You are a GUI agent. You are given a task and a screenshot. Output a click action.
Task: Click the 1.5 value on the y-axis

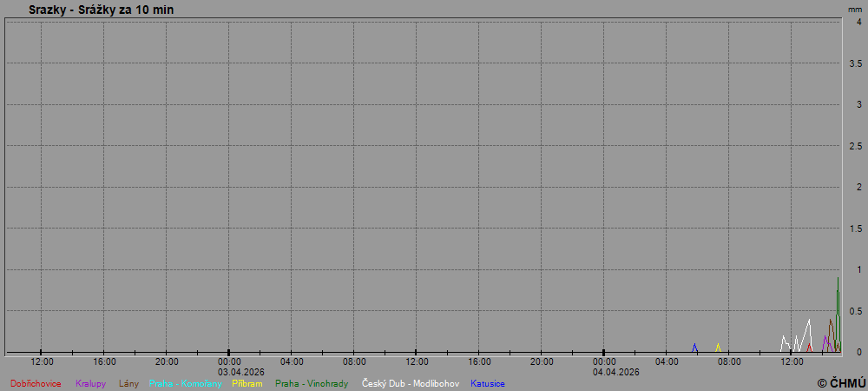[x=855, y=229]
